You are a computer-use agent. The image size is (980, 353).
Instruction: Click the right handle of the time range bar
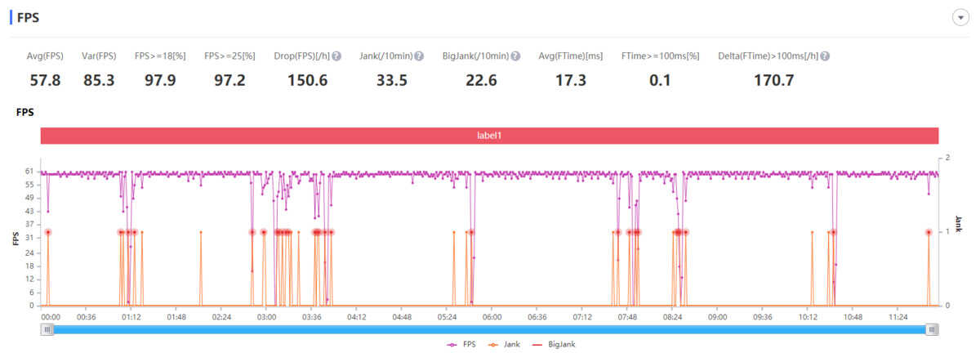(x=932, y=329)
